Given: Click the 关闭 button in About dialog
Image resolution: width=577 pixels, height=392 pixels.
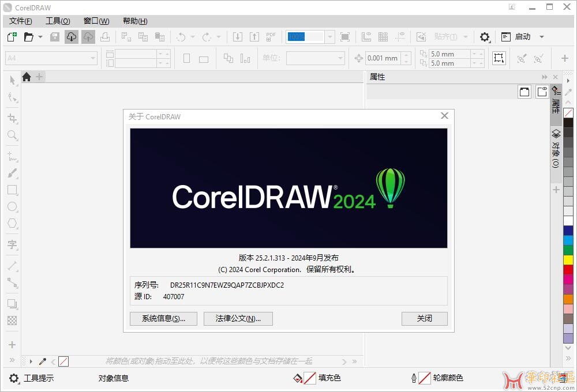Looking at the screenshot, I should tap(424, 319).
